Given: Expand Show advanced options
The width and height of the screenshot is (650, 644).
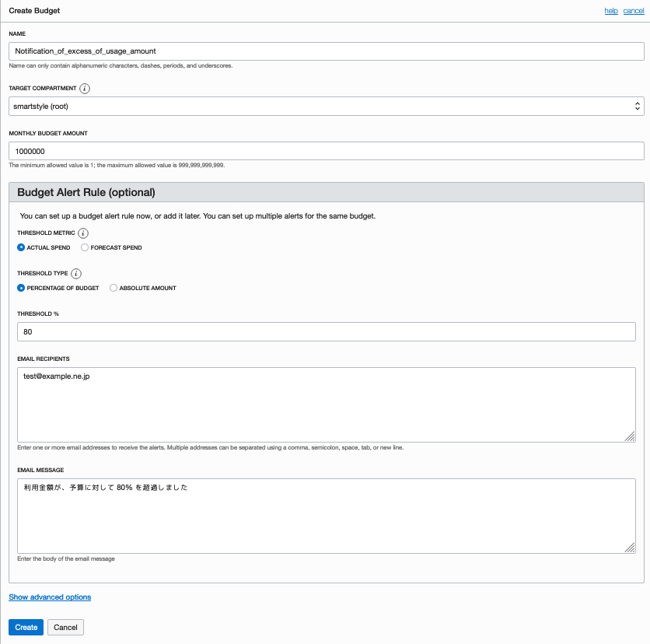Looking at the screenshot, I should 50,597.
